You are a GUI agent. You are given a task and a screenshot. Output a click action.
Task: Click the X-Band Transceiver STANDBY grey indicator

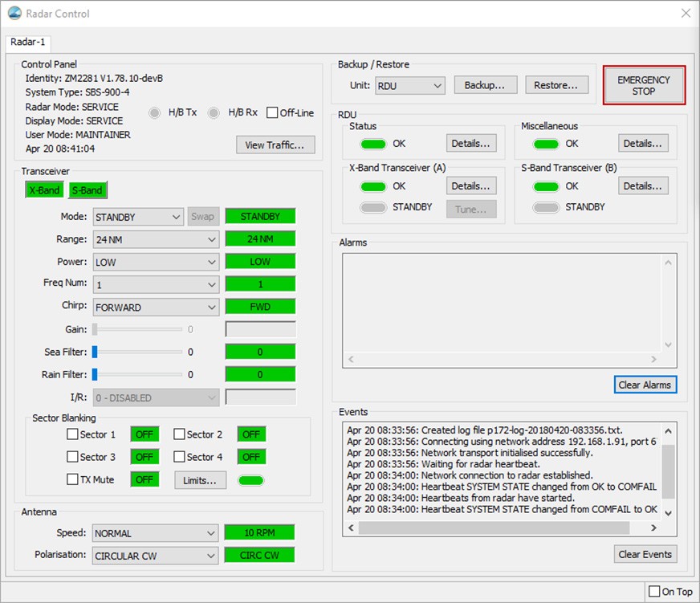point(373,207)
